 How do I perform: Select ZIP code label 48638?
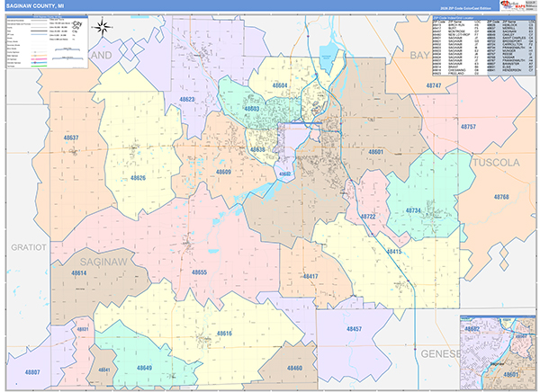pos(257,150)
